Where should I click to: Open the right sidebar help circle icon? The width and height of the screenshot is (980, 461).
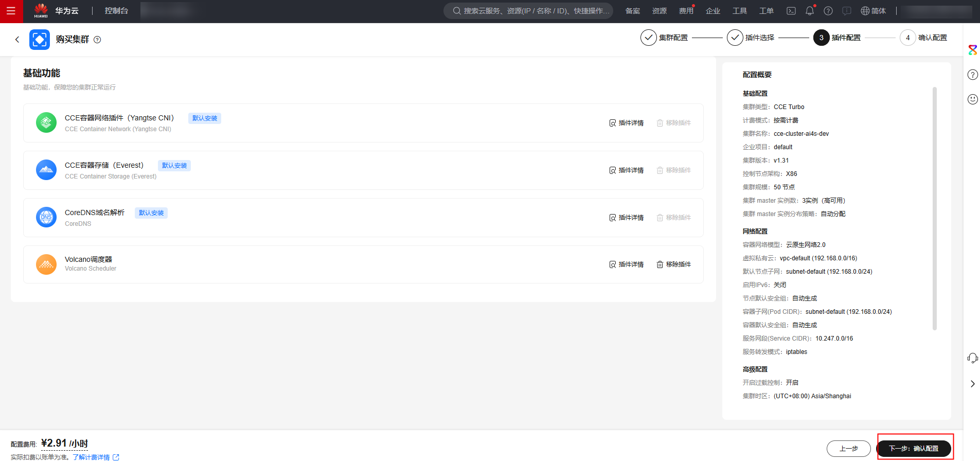[972, 75]
